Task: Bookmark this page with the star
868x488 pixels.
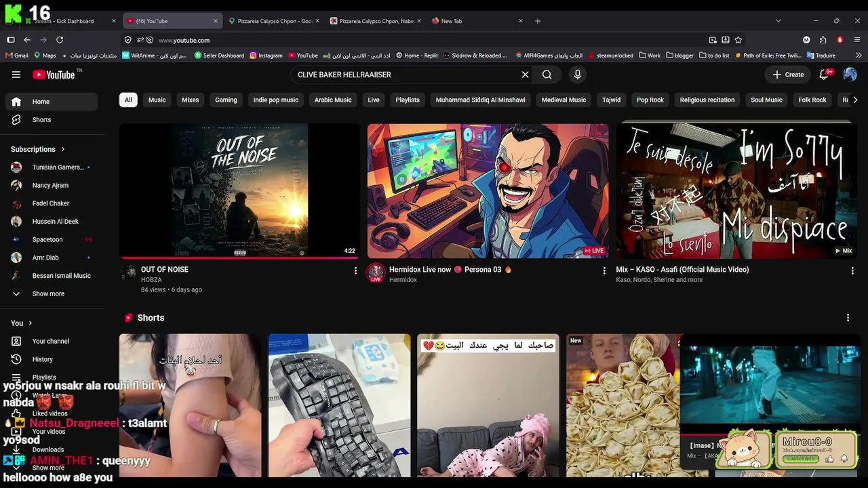Action: pos(738,40)
